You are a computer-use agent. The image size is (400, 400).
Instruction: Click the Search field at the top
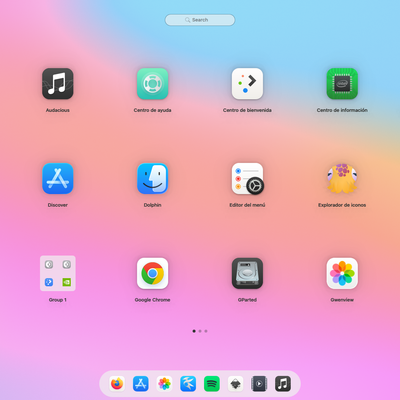coord(200,20)
